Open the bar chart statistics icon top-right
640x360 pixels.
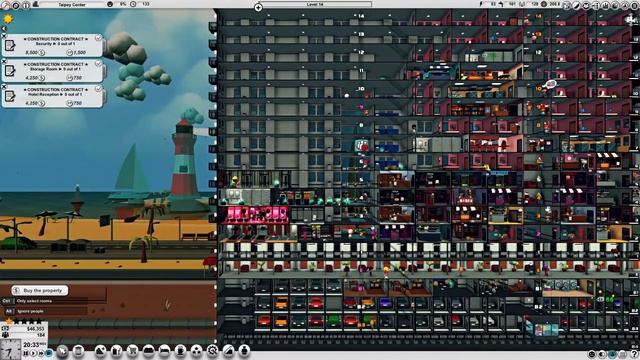click(x=606, y=5)
